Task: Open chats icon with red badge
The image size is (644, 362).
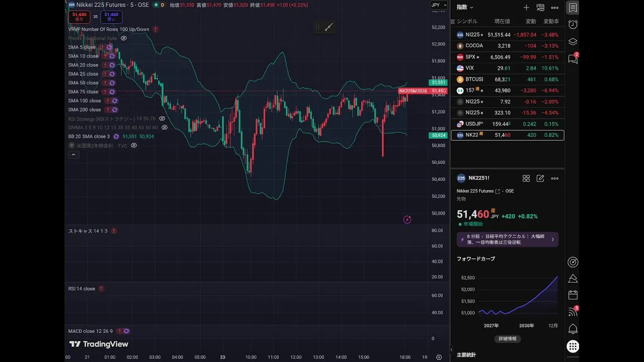Action: 573,59
